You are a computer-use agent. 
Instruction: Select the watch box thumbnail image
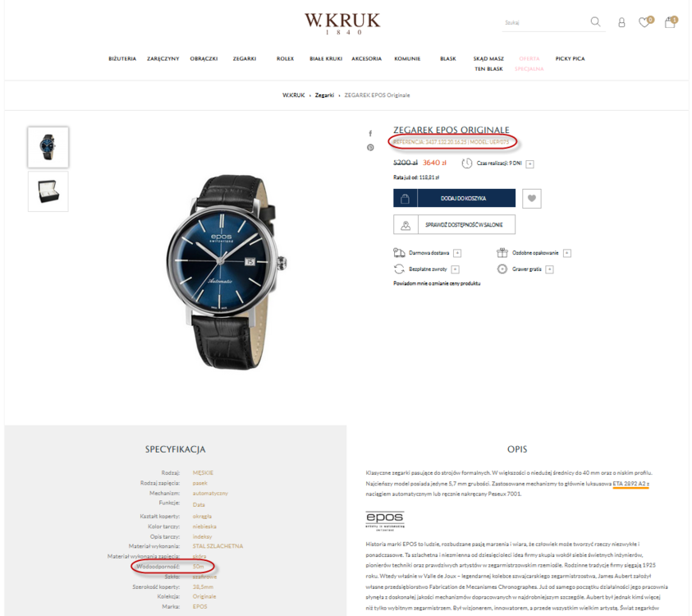[x=48, y=191]
